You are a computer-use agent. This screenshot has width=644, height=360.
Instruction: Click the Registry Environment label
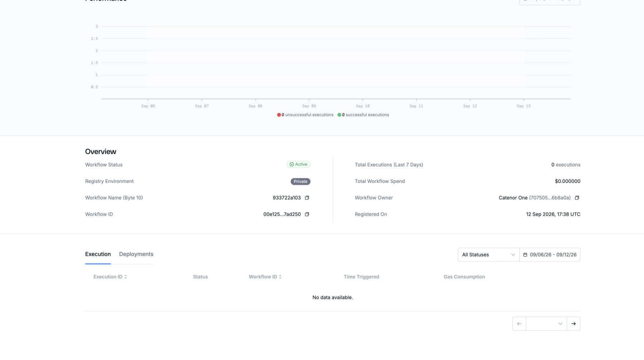click(x=109, y=181)
